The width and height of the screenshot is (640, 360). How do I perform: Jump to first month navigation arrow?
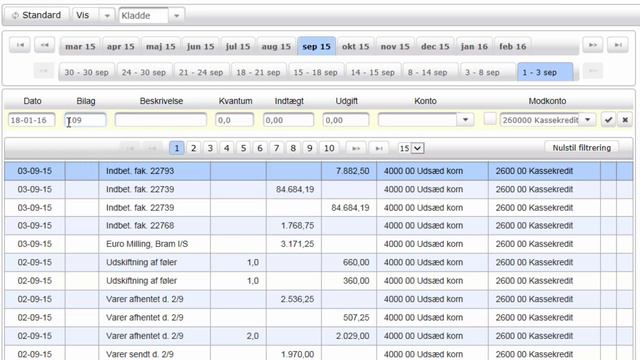pyautogui.click(x=20, y=45)
